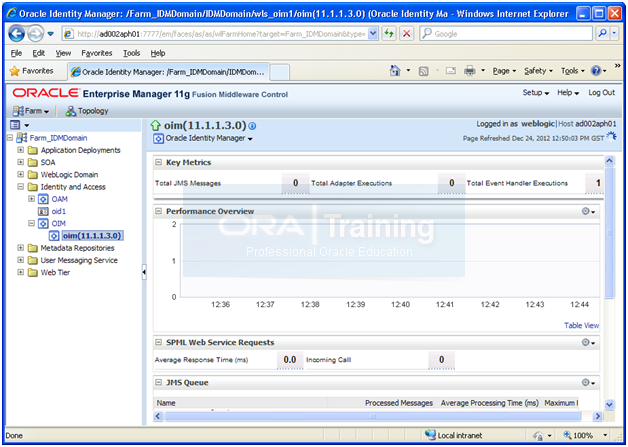Select the oid1 tree item
The height and width of the screenshot is (447, 628).
(x=58, y=211)
